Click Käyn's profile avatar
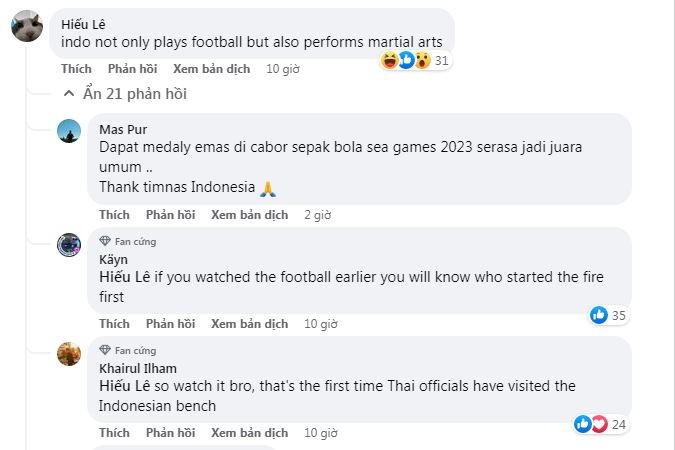 point(69,246)
